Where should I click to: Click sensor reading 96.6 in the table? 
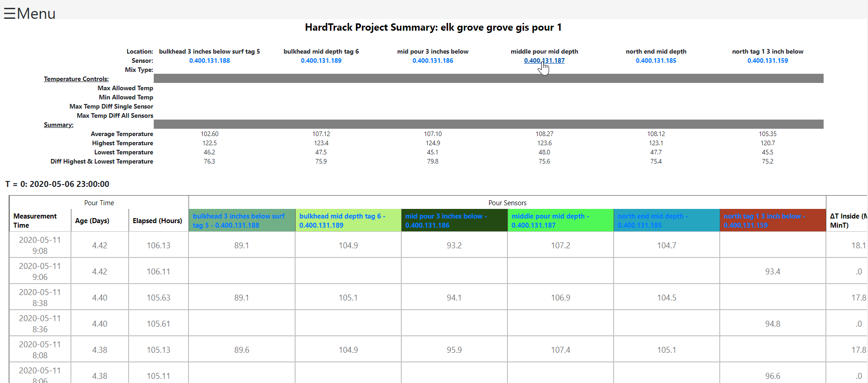point(773,376)
